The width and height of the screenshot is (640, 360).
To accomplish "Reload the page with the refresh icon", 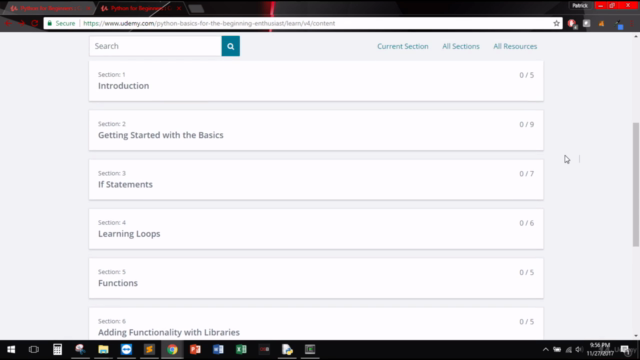I will tap(35, 23).
